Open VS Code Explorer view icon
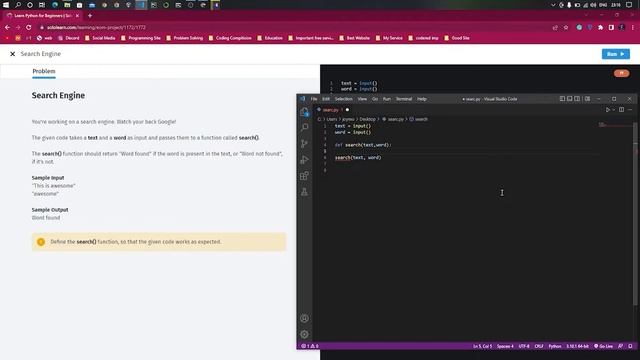 pyautogui.click(x=304, y=111)
